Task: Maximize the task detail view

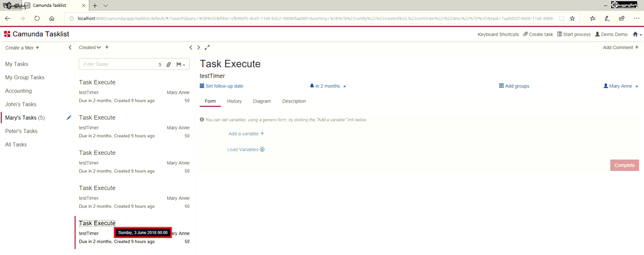Action: (x=206, y=48)
